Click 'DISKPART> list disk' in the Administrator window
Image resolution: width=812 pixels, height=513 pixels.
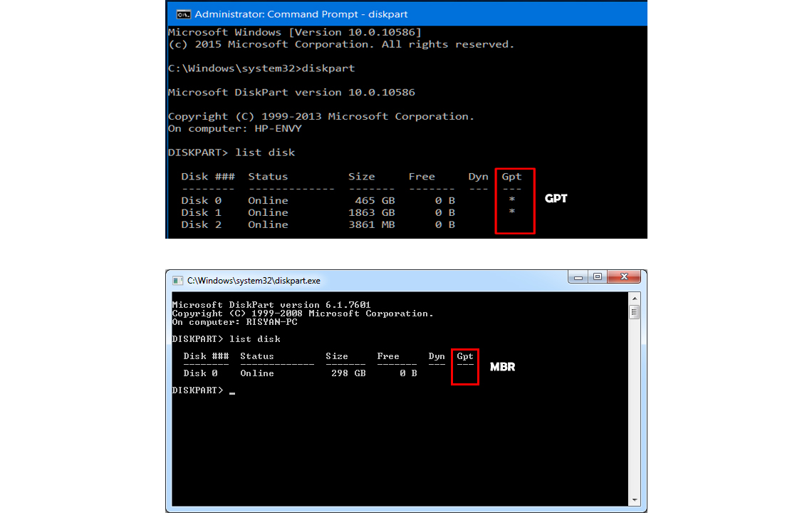pos(231,152)
